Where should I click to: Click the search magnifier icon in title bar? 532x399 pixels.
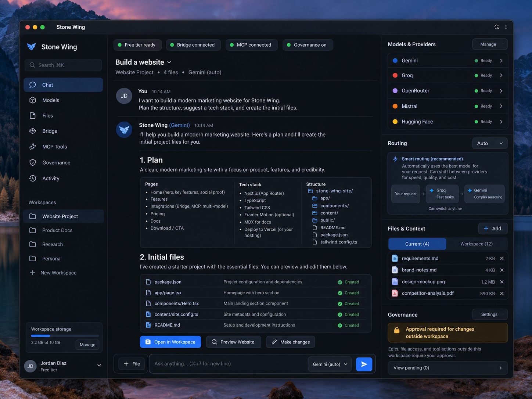(x=497, y=27)
